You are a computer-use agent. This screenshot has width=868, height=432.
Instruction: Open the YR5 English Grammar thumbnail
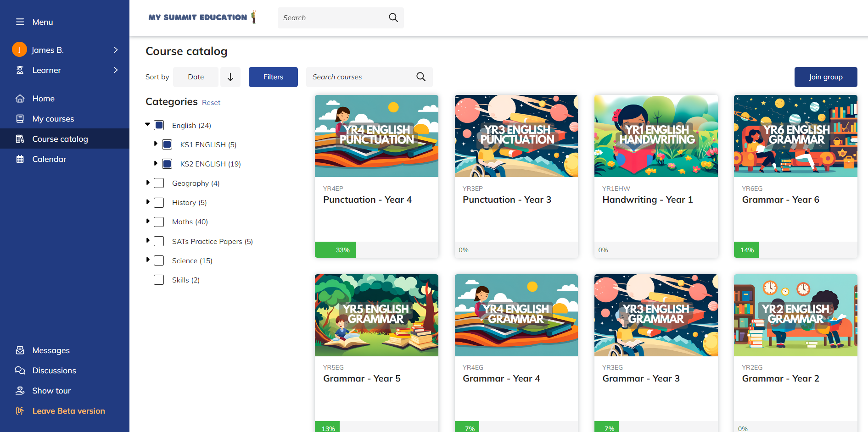(376, 315)
